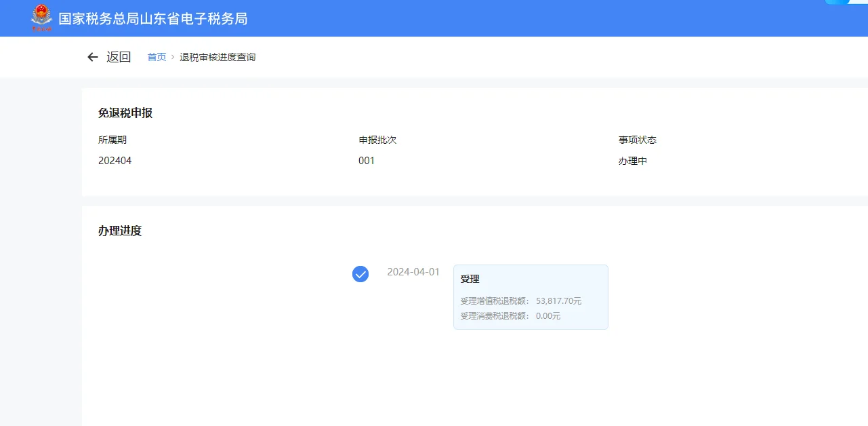868x426 pixels.
Task: Open the 受理 status detail card
Action: coord(531,297)
